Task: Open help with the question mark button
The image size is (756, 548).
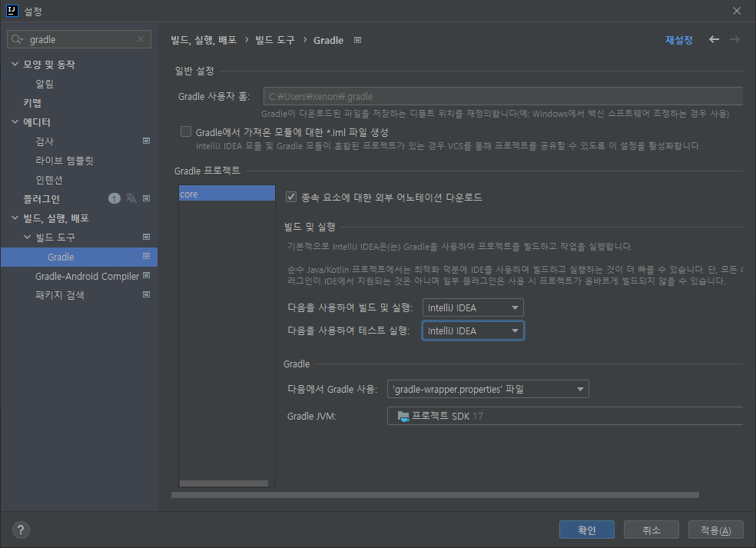Action: 21,530
